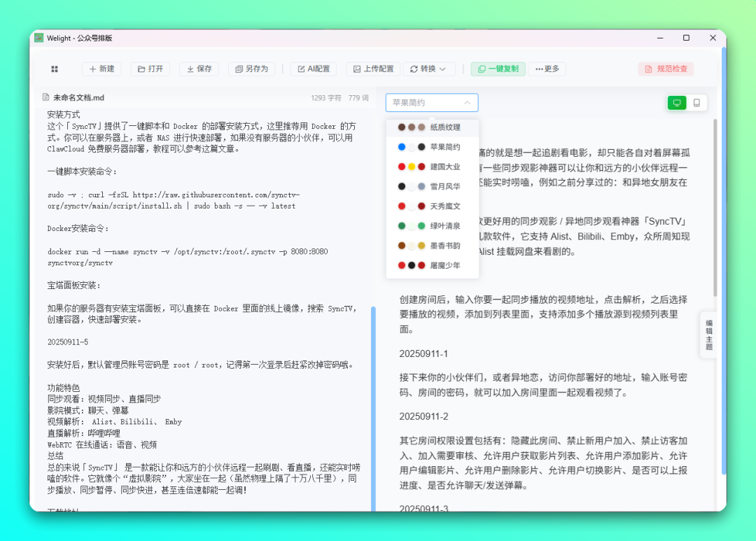Save document using 保存 button
Image resolution: width=756 pixels, height=541 pixels.
coord(199,69)
